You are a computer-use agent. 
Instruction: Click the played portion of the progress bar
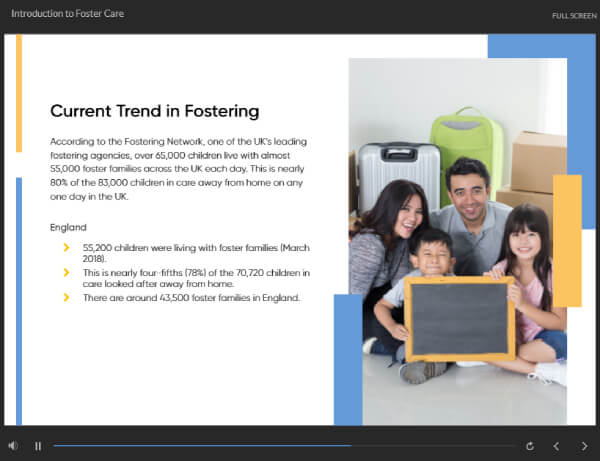(x=200, y=446)
